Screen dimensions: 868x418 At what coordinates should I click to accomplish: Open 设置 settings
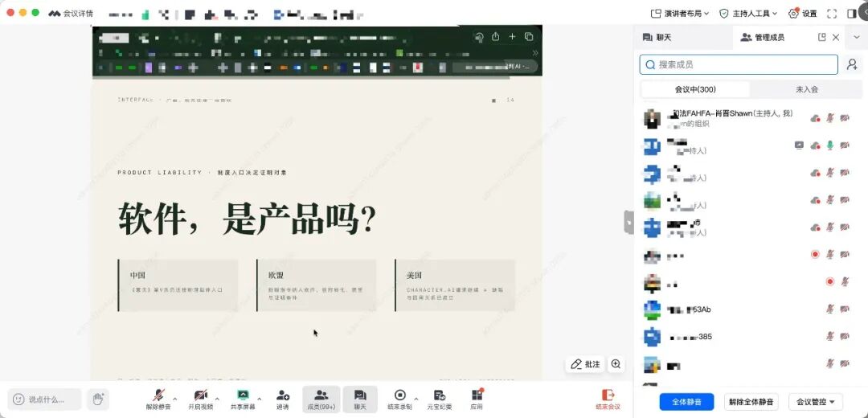[803, 14]
